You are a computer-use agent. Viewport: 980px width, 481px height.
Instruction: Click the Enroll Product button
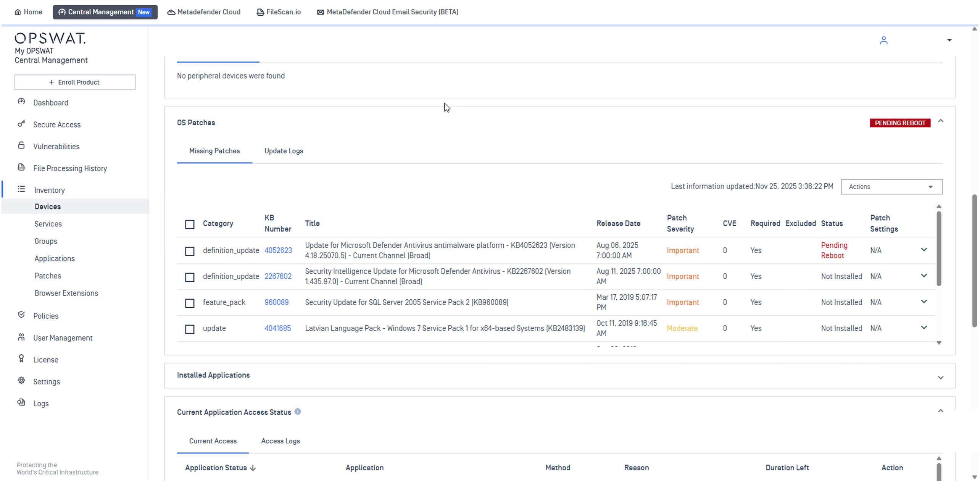pos(75,82)
